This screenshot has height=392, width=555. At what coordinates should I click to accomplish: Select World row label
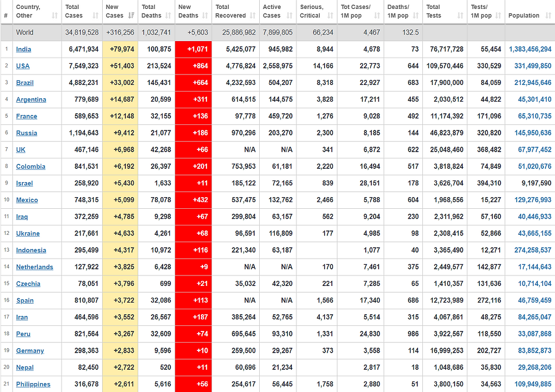[24, 33]
